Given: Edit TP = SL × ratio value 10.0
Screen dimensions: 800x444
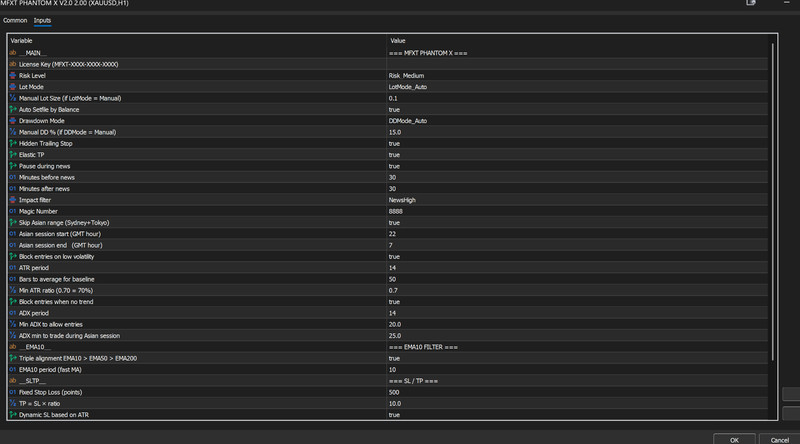Looking at the screenshot, I should point(577,403).
